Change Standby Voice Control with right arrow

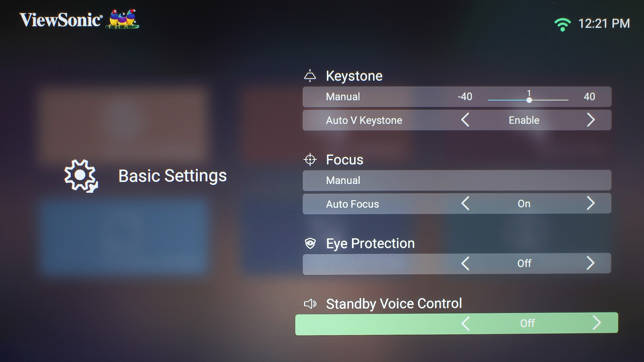pyautogui.click(x=596, y=323)
